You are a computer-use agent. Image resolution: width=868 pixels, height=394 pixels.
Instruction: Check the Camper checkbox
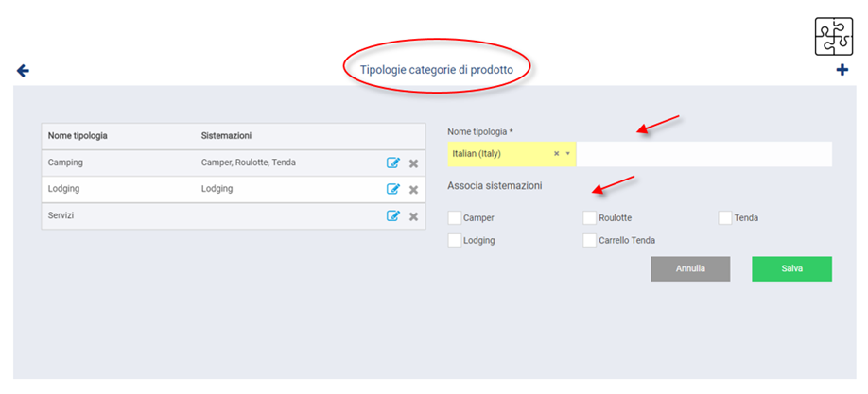point(455,218)
